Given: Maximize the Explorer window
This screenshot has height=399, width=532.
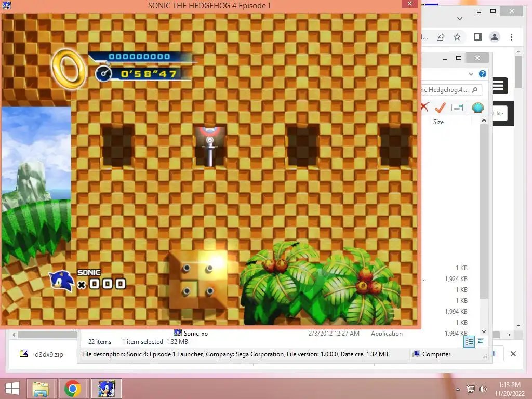Looking at the screenshot, I should pyautogui.click(x=459, y=58).
